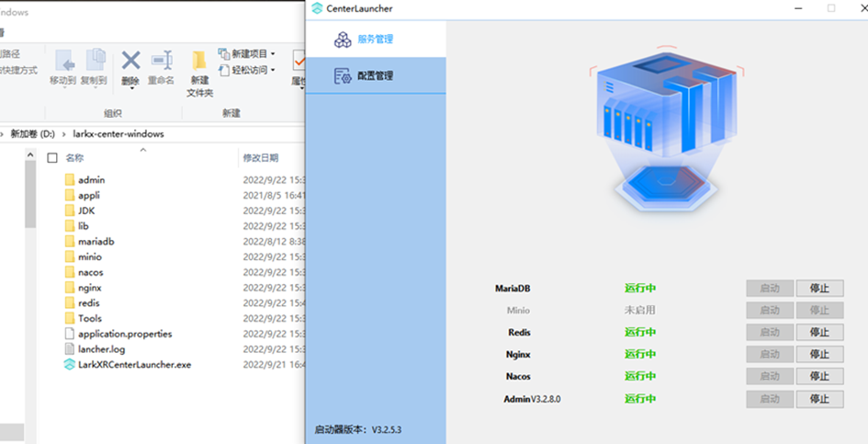The height and width of the screenshot is (444, 868).
Task: Click the 移动到 icon in Explorer ribbon
Action: (x=63, y=60)
